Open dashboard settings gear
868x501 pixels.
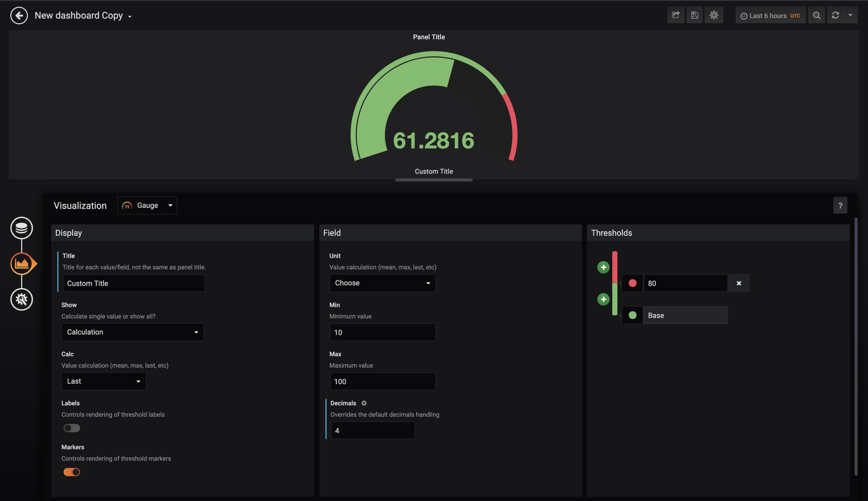(714, 15)
